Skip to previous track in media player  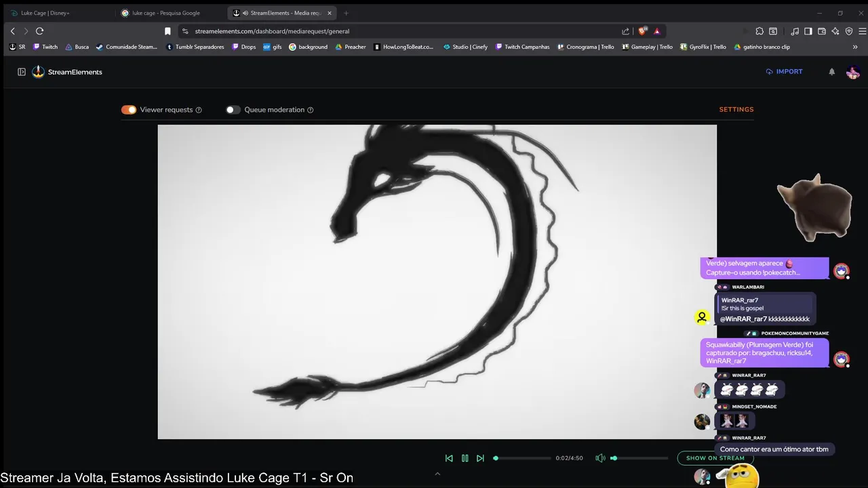tap(449, 458)
